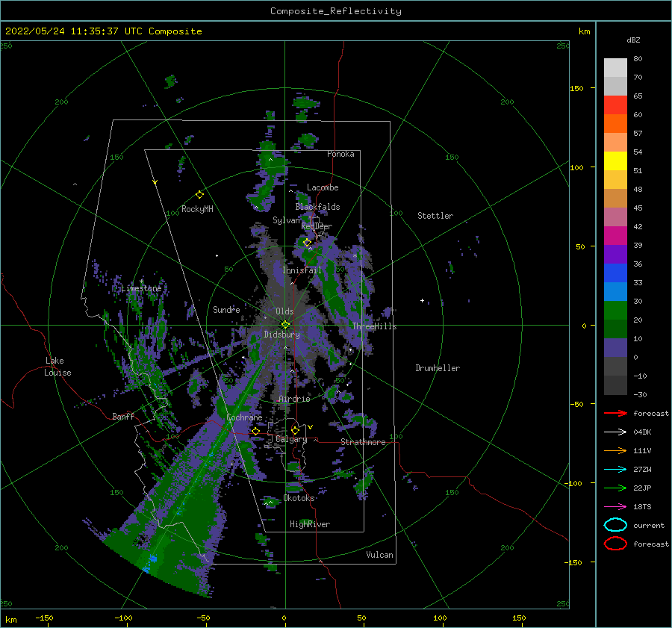The image size is (672, 628).
Task: Click the Drumheller city label
Action: tap(438, 368)
